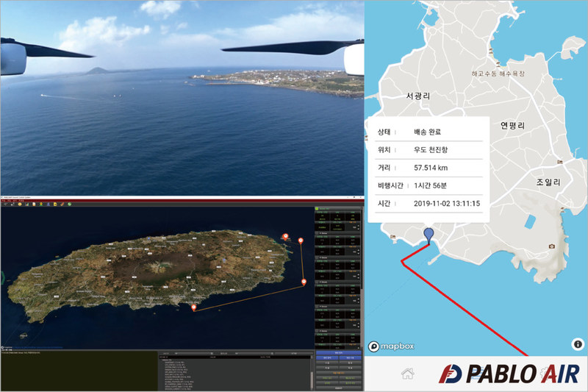Click the right blue button under the wide one

(351, 358)
